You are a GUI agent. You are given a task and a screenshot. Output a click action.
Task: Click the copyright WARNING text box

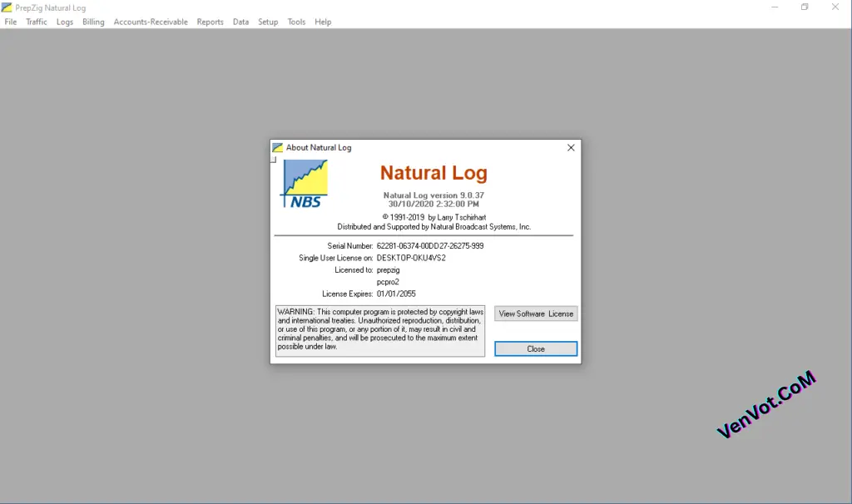tap(379, 330)
